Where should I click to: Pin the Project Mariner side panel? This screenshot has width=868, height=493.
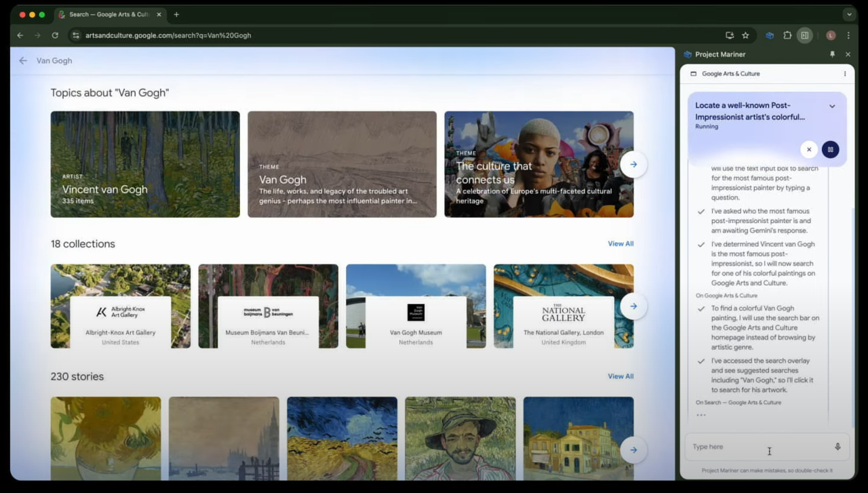click(832, 54)
